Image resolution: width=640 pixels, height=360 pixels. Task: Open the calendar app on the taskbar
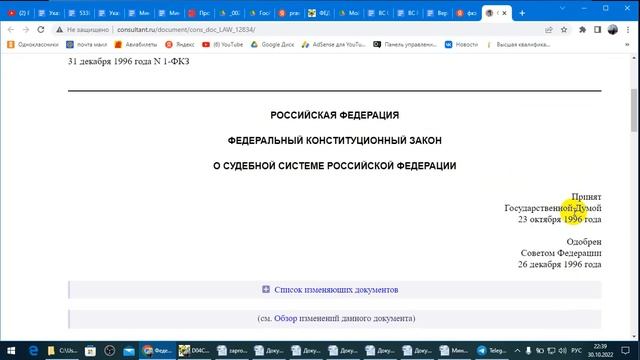pos(90,351)
